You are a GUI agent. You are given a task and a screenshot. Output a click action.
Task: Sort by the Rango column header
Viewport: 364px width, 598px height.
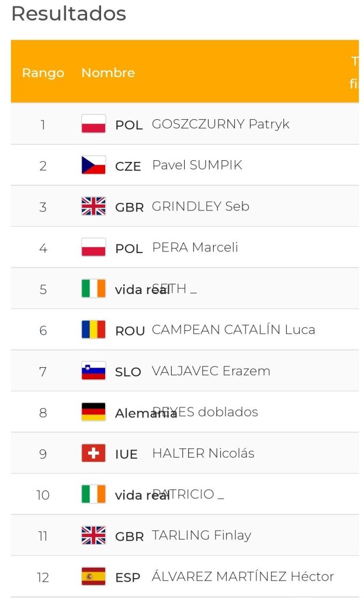tap(43, 73)
